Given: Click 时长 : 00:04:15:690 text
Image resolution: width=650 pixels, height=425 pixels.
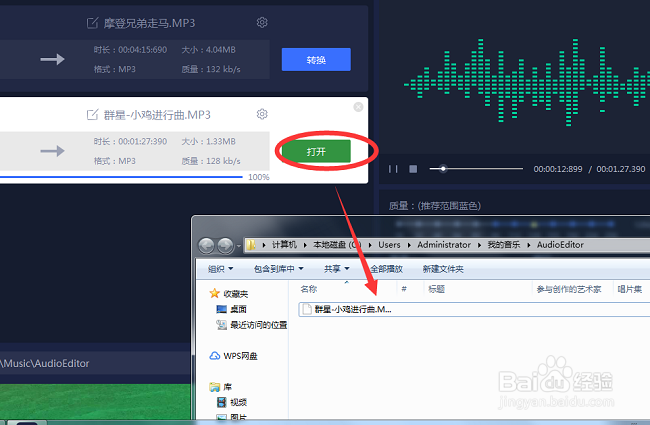Looking at the screenshot, I should coord(130,50).
